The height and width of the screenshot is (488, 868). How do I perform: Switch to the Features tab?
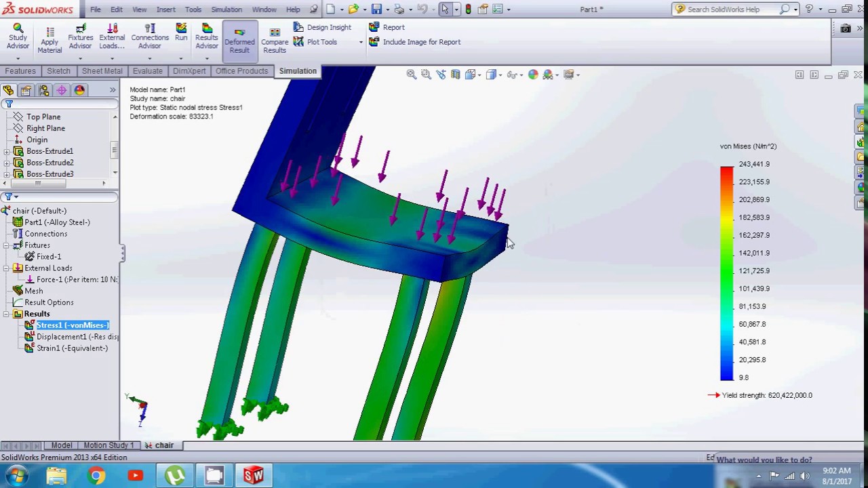click(20, 71)
